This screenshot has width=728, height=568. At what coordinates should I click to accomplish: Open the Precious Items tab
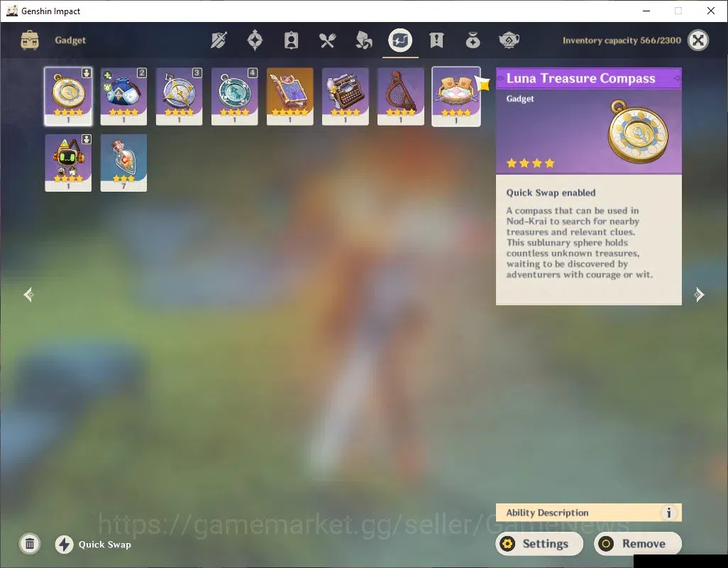tap(473, 40)
